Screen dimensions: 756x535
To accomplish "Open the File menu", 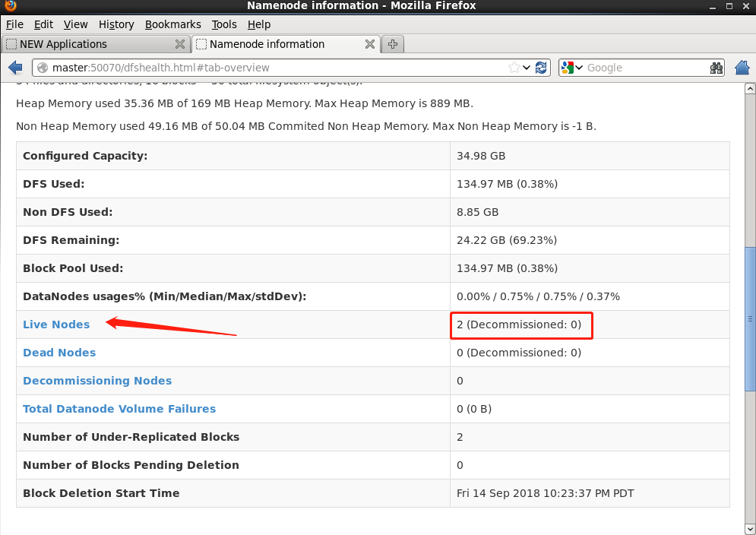I will tap(14, 24).
